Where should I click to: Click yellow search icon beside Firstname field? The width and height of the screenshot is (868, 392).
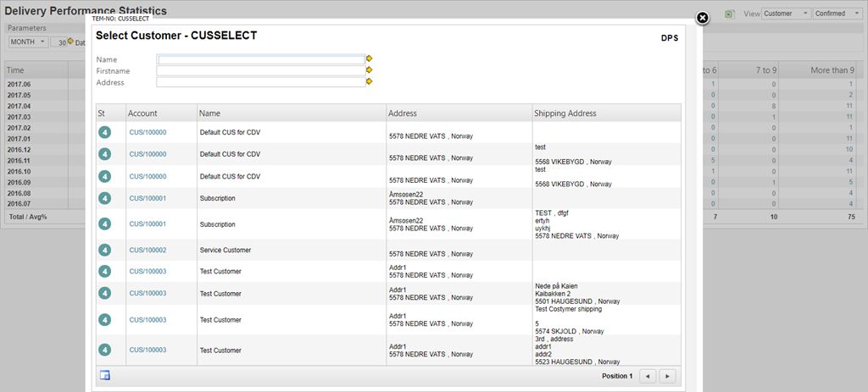click(x=369, y=71)
